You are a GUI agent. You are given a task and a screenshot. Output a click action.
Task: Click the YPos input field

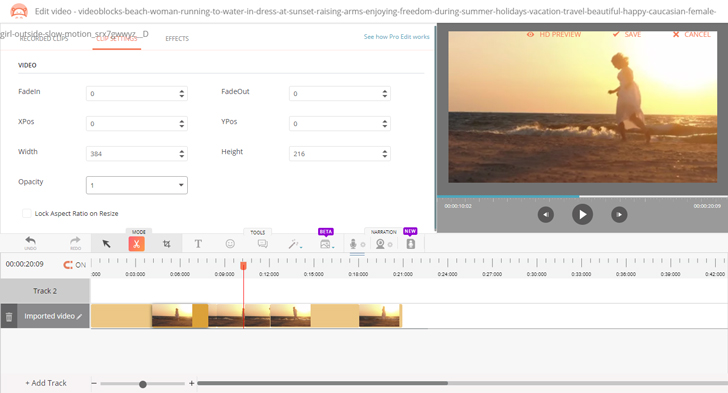click(x=339, y=124)
